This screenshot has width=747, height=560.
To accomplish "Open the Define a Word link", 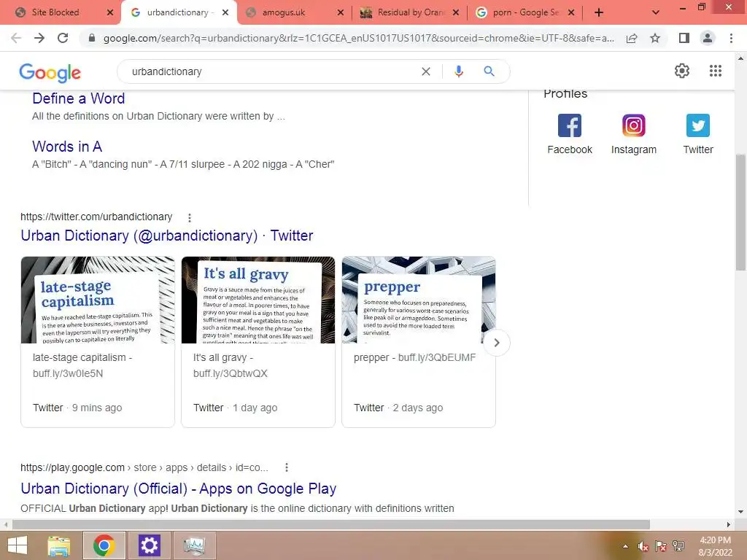I will tap(79, 98).
